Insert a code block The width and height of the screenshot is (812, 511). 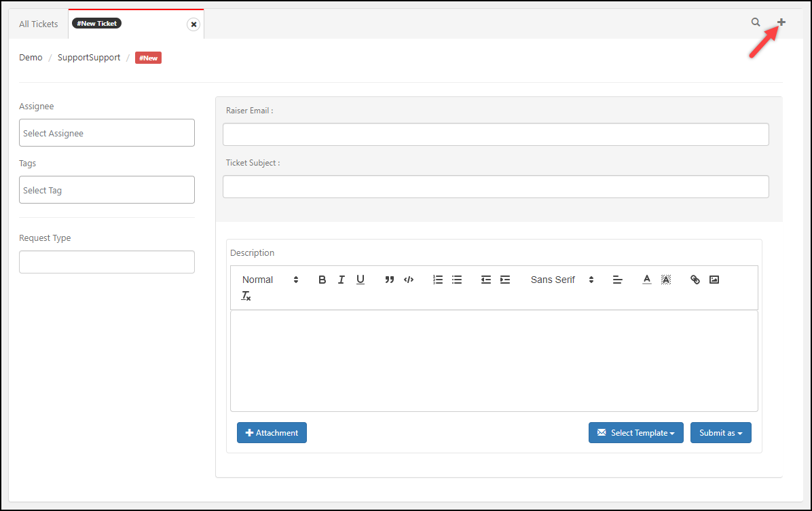pyautogui.click(x=409, y=280)
